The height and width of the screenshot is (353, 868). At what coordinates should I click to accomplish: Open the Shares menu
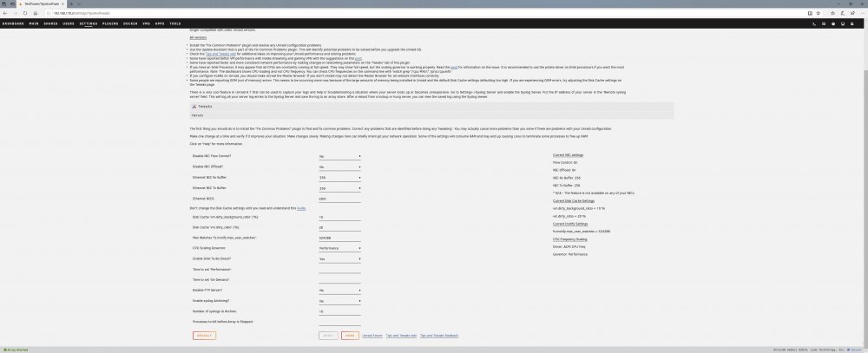50,23
